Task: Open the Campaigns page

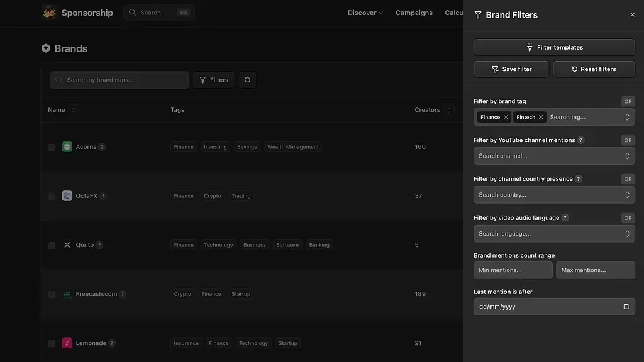Action: (414, 13)
